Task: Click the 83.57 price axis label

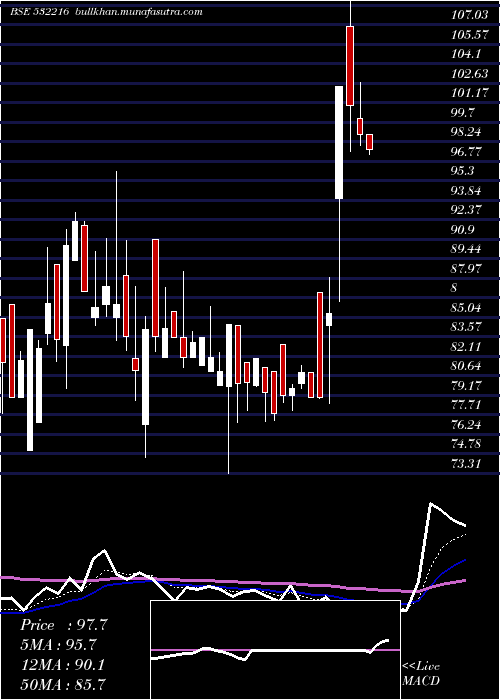Action: tap(466, 327)
